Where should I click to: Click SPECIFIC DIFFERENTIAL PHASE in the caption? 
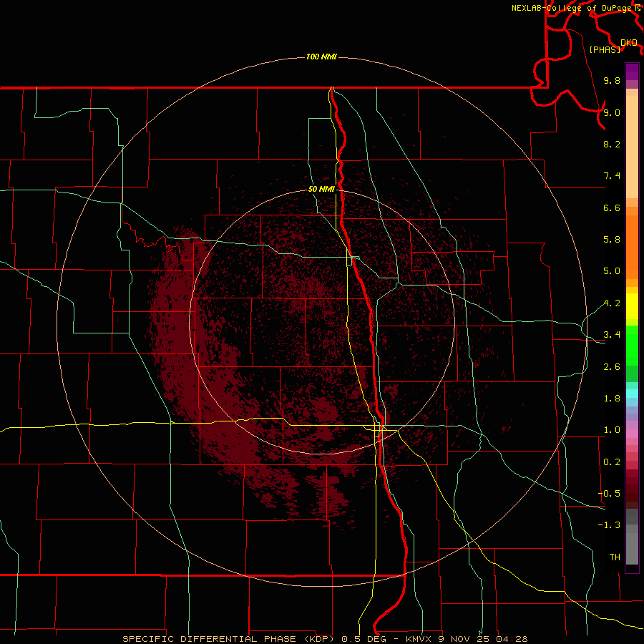209,639
